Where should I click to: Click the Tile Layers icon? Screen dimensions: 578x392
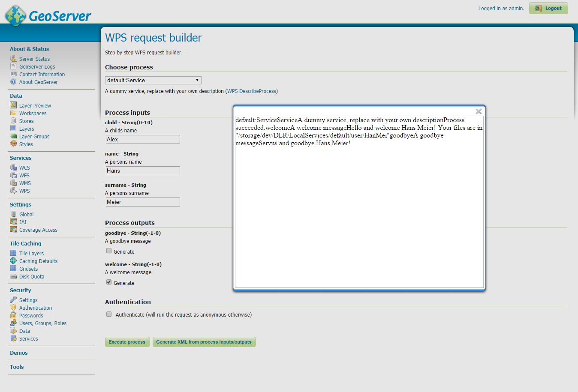pos(13,253)
